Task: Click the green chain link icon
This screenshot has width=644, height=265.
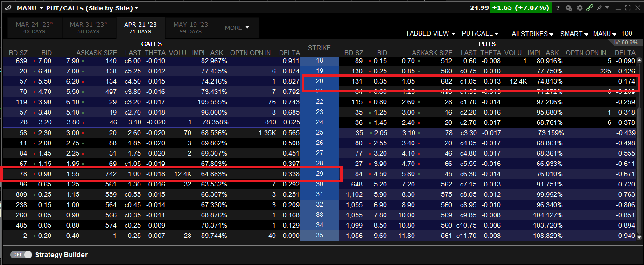Action: pos(589,8)
